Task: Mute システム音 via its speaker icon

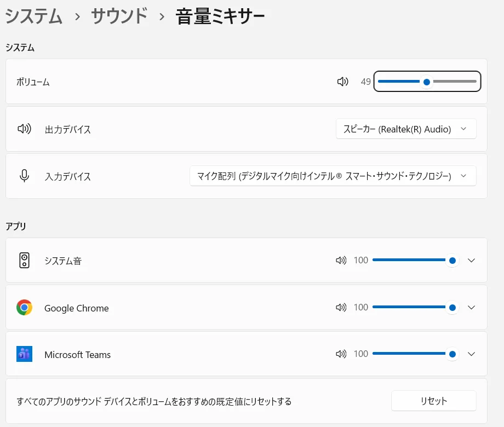Action: tap(341, 260)
